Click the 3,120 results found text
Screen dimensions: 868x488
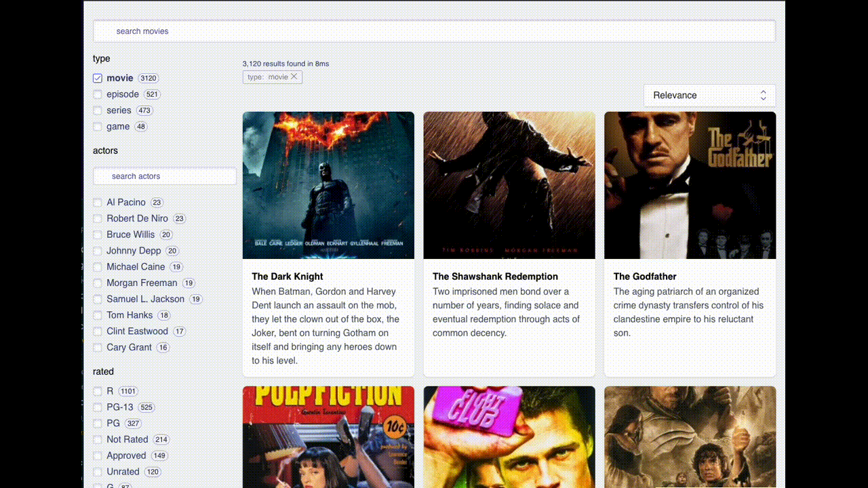[285, 64]
